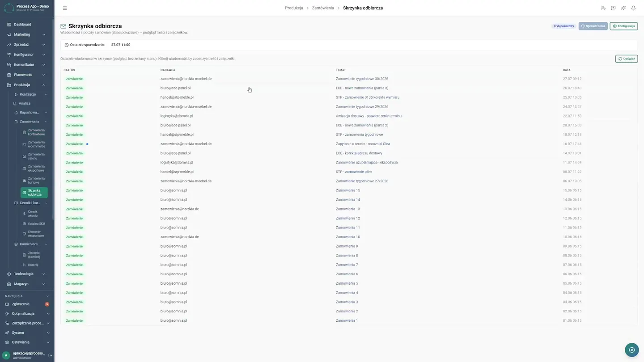Image resolution: width=644 pixels, height=362 pixels.
Task: Open message Zamowienia 10
Action: 349,237
